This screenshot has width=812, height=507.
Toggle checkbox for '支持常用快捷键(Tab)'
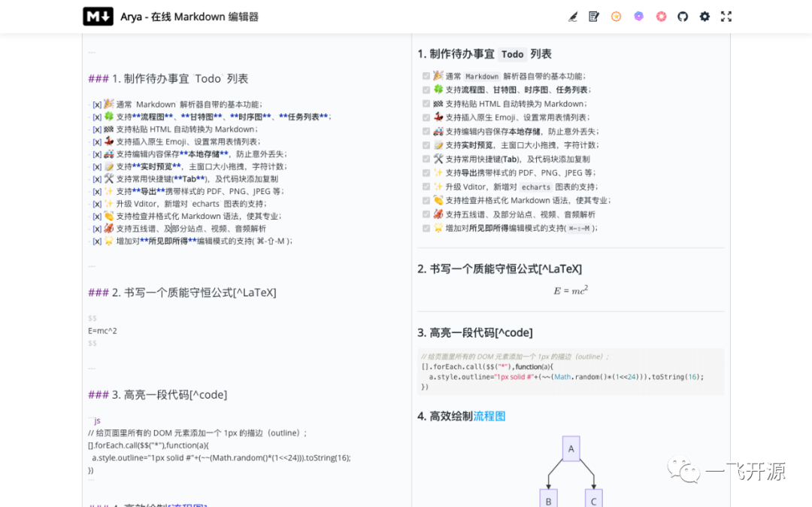coord(426,159)
